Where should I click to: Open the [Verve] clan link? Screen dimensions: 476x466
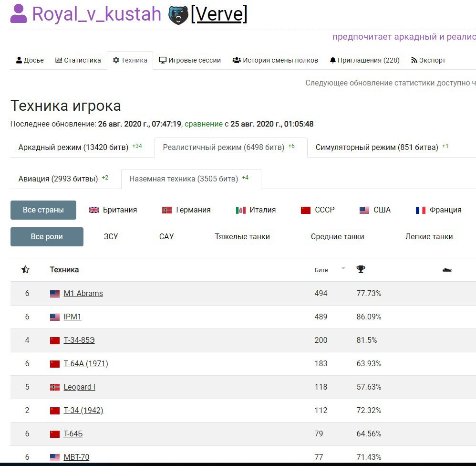coord(219,14)
